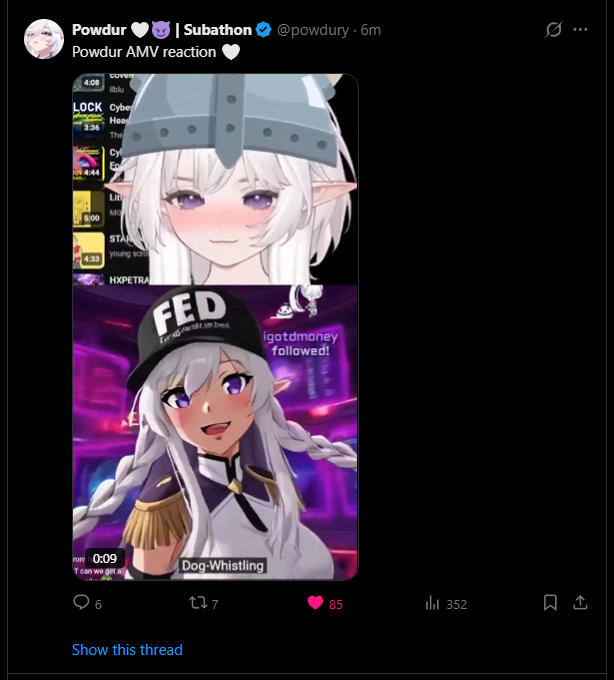Click the @powdury handle
Viewport: 614px width, 680px height.
click(313, 30)
